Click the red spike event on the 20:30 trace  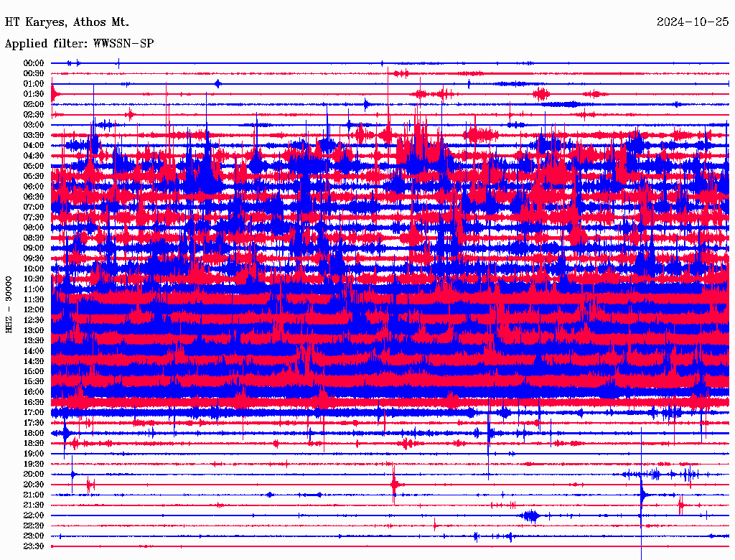pos(394,485)
